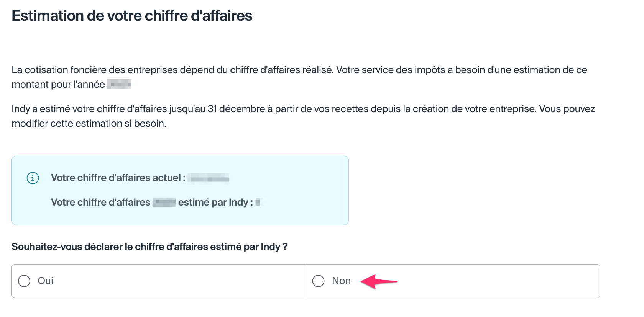
Task: Click the empty right side of Oui option box
Action: pyautogui.click(x=192, y=281)
